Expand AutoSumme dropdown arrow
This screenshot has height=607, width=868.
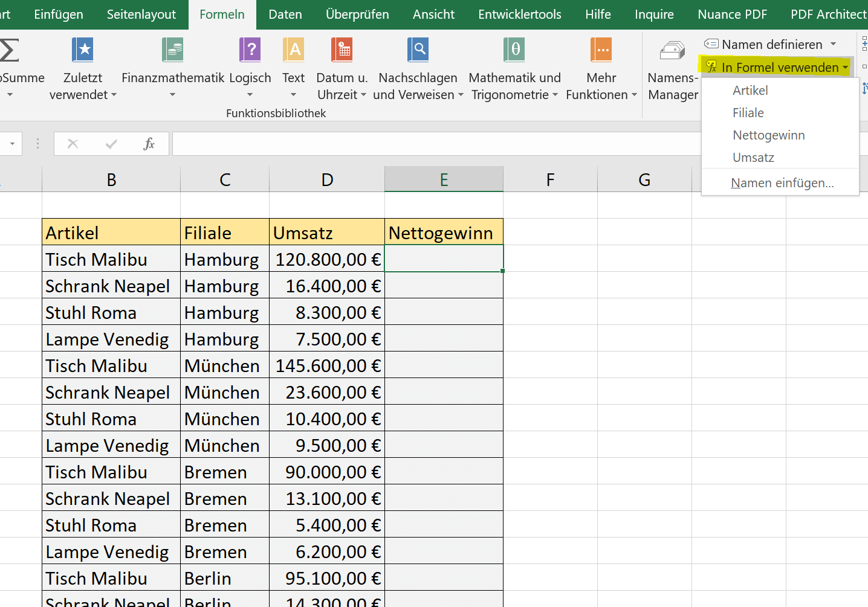pyautogui.click(x=10, y=95)
